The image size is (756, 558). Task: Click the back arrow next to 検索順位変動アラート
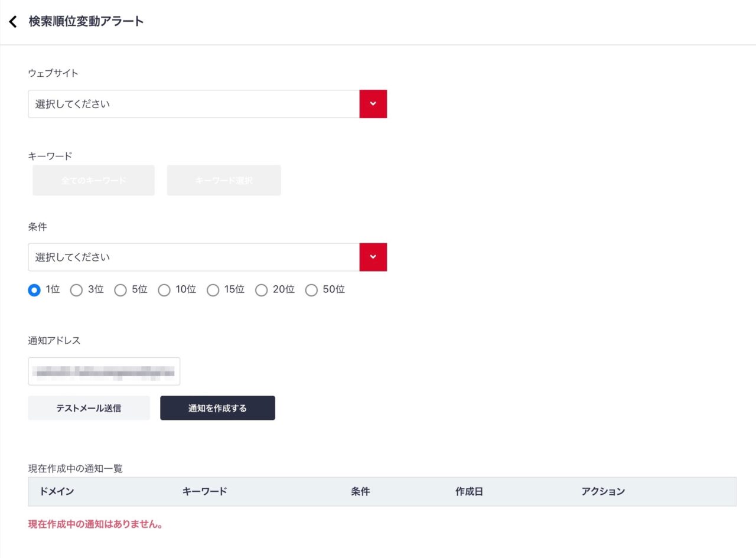pos(12,21)
